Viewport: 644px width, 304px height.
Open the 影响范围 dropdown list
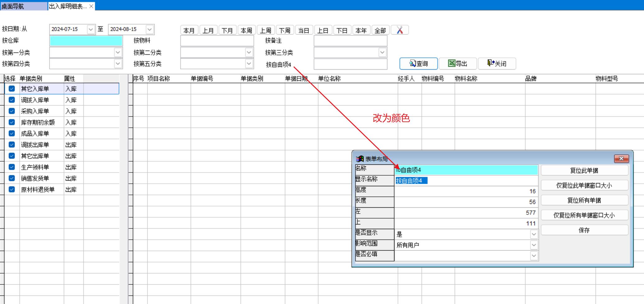[534, 245]
